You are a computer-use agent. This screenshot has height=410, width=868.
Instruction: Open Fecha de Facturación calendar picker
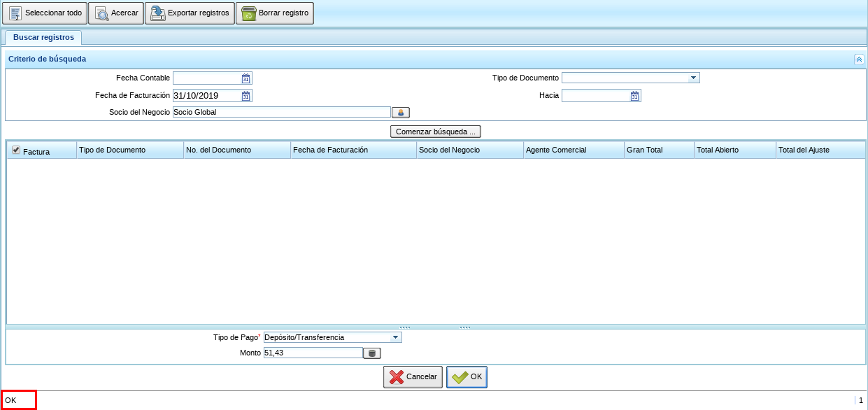pos(246,96)
